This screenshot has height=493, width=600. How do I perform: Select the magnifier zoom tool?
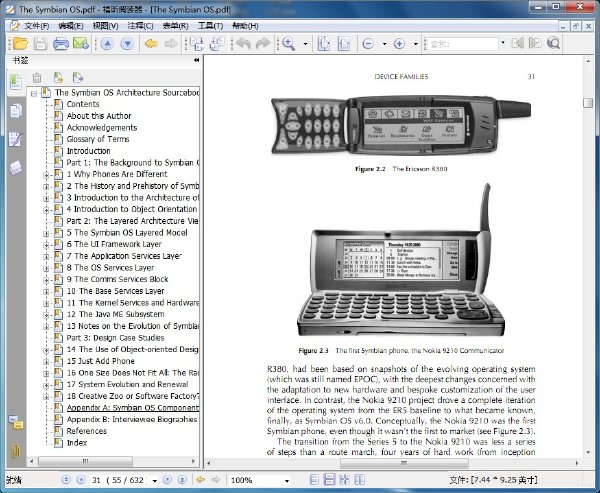click(x=289, y=44)
